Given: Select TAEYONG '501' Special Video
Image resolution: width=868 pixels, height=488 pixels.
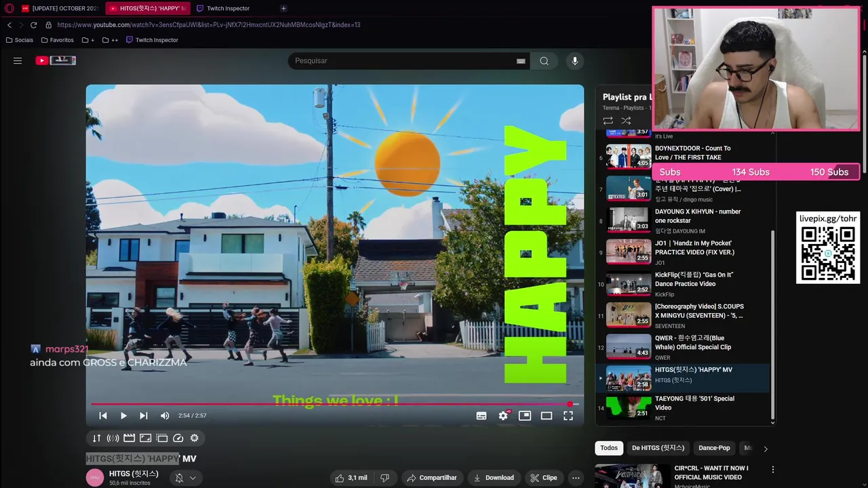Looking at the screenshot, I should 683,407.
